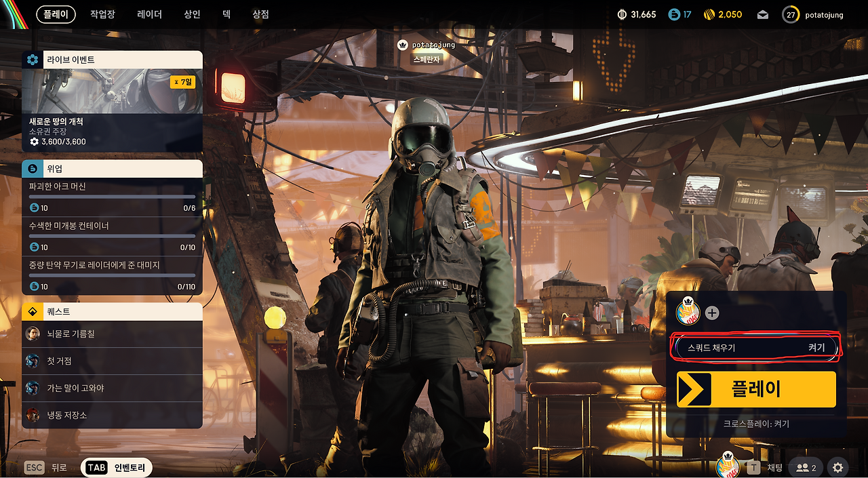Click the 크로스플레이: 켜기 setting text
The width and height of the screenshot is (868, 478).
pyautogui.click(x=756, y=424)
